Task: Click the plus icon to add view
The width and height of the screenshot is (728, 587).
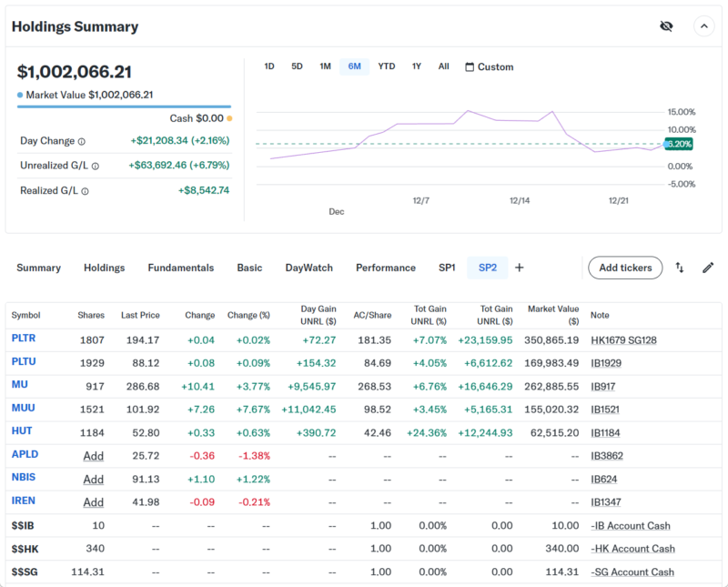Action: tap(520, 268)
